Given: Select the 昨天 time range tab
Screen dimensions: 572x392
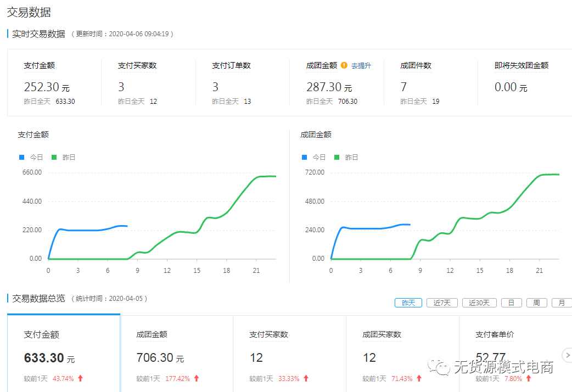Looking at the screenshot, I should coord(408,303).
